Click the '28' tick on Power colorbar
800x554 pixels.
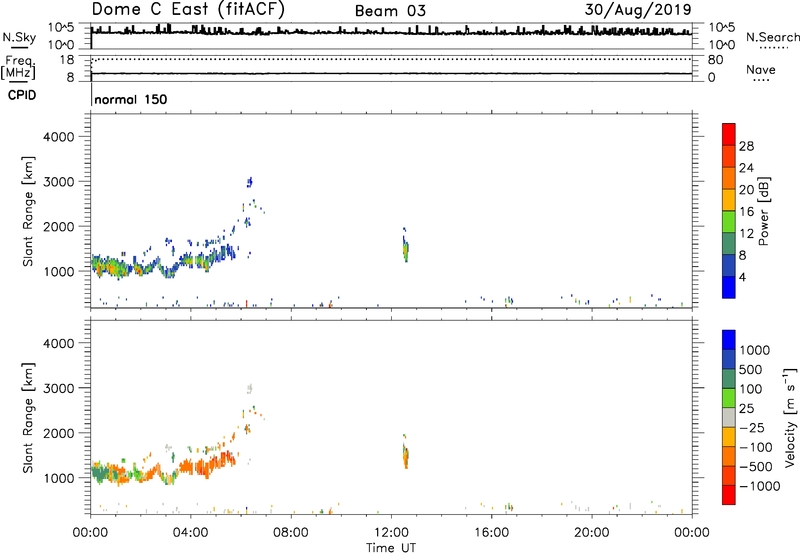coord(746,146)
